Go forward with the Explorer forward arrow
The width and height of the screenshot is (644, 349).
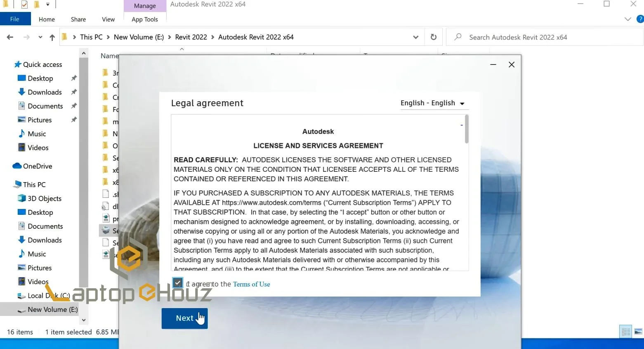tap(26, 37)
